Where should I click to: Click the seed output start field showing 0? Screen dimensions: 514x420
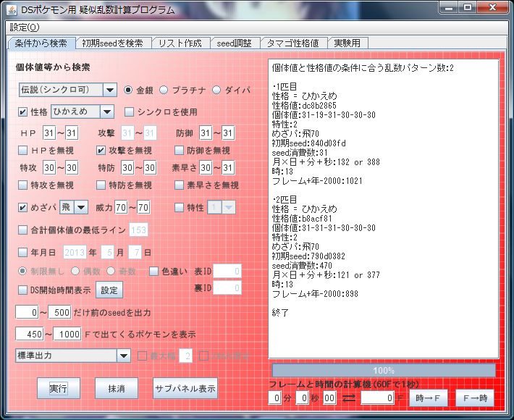pyautogui.click(x=27, y=312)
